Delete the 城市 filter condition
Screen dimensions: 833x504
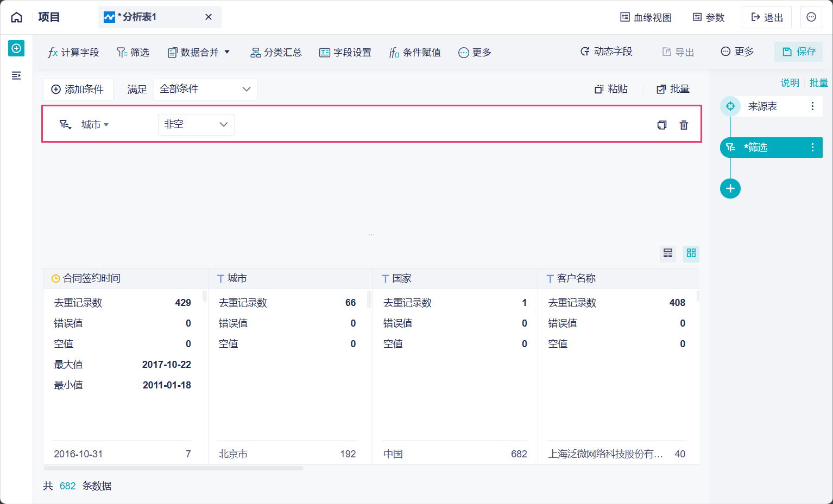tap(684, 125)
